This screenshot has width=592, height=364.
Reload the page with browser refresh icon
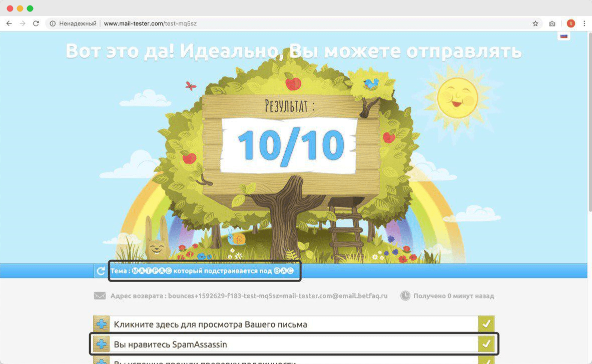[36, 23]
